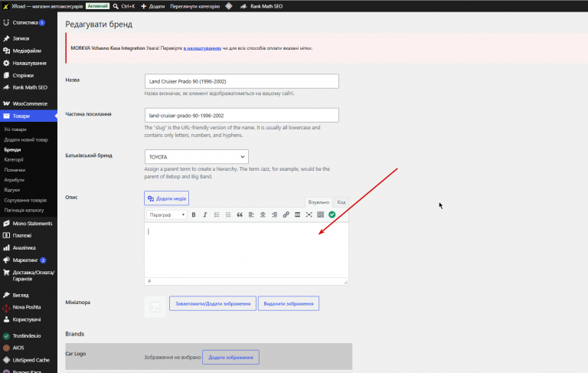Open Категорії submenu
The width and height of the screenshot is (588, 373).
[14, 160]
